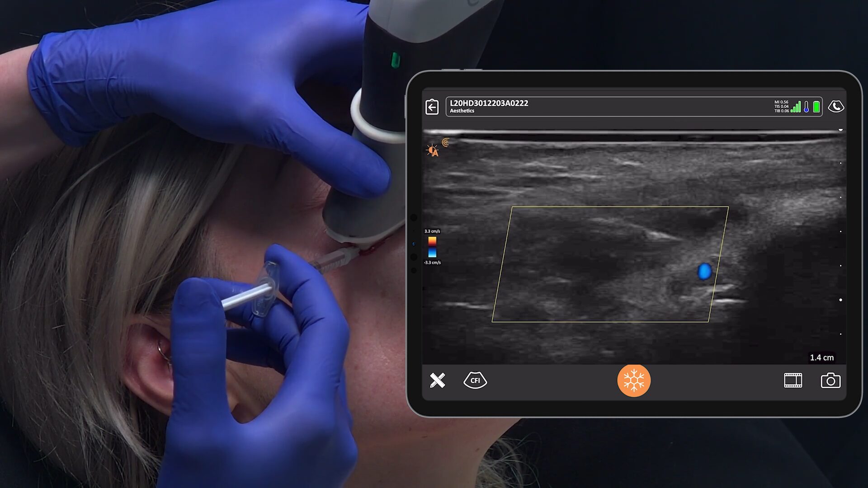Start a remote call via scanner icon
The width and height of the screenshot is (868, 488).
(x=835, y=107)
